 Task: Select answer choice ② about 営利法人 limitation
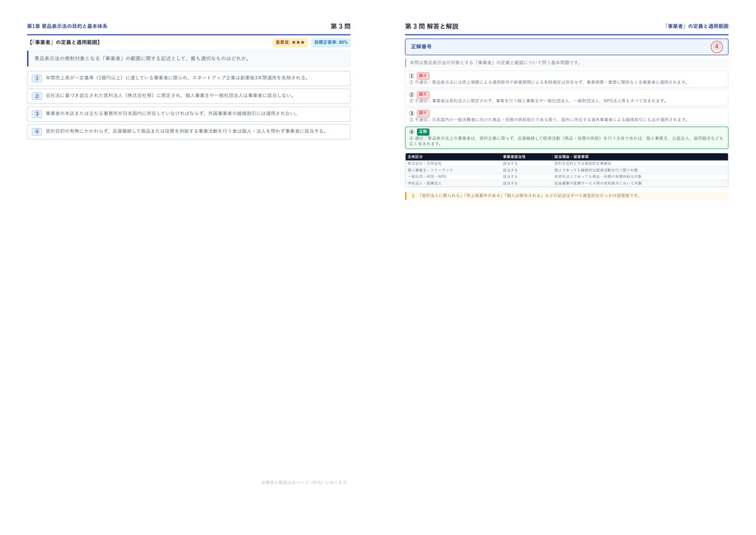tap(188, 96)
